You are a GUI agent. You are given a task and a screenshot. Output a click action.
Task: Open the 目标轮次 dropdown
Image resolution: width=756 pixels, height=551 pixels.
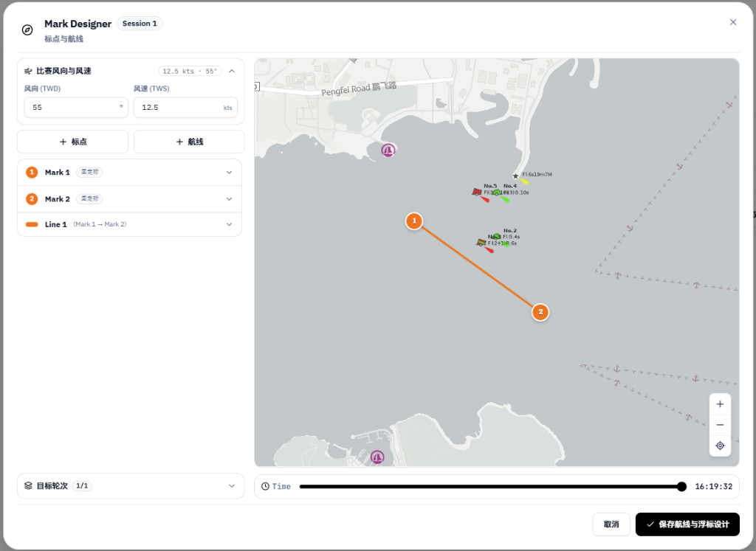(x=232, y=486)
